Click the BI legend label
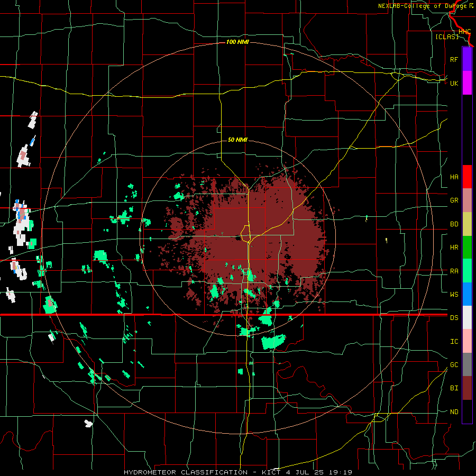476x476 pixels. click(x=454, y=388)
